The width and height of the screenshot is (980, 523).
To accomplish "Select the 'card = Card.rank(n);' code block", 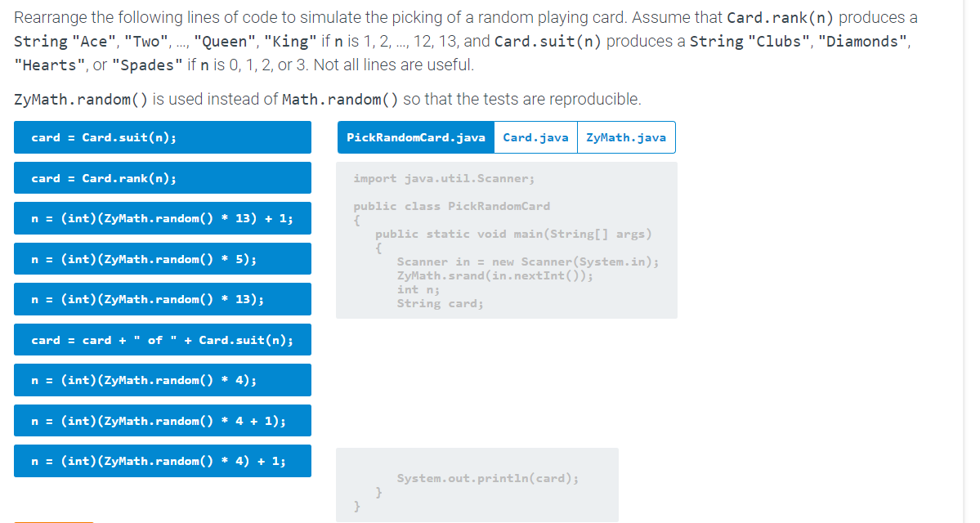I will point(163,177).
